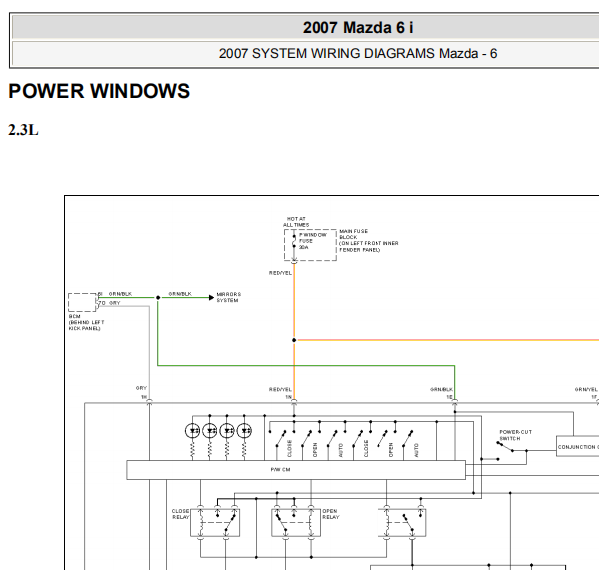Click the leftmost LED indicator symbol
Screen dimensions: 599x570
192,431
